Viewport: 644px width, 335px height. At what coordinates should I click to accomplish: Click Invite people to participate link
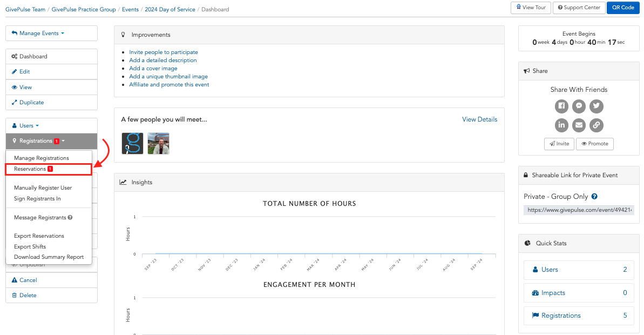click(164, 52)
